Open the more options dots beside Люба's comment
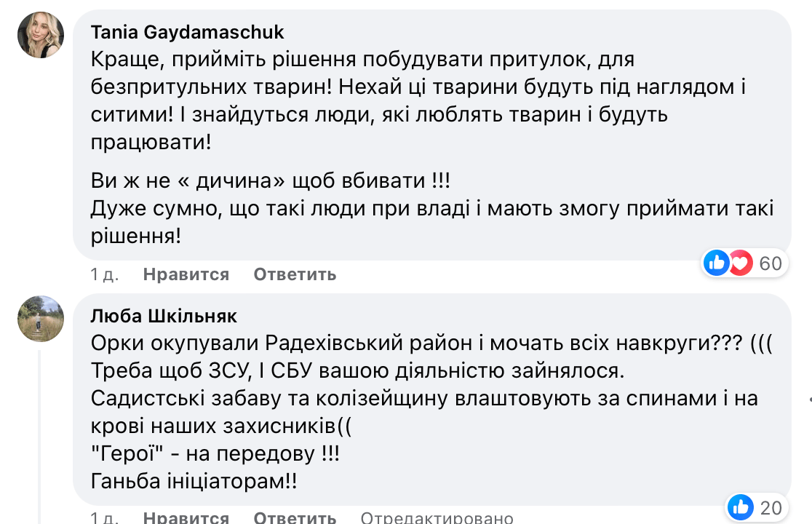 (x=808, y=399)
